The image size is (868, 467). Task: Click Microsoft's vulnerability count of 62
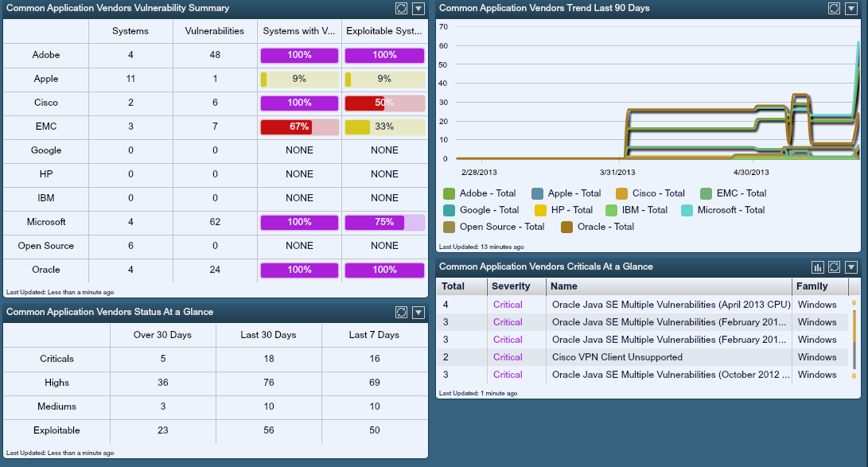215,222
